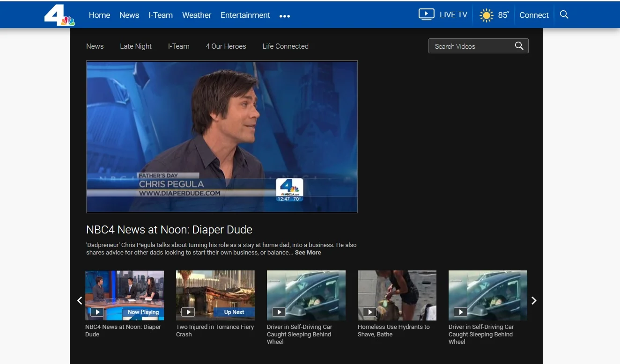
Task: Click the NBC4 peacock logo
Action: click(59, 15)
